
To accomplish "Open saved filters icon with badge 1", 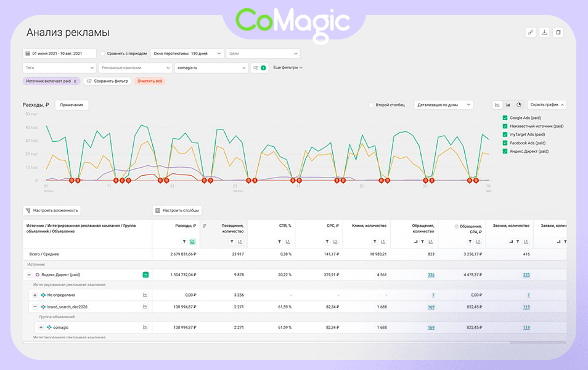I will pyautogui.click(x=259, y=68).
